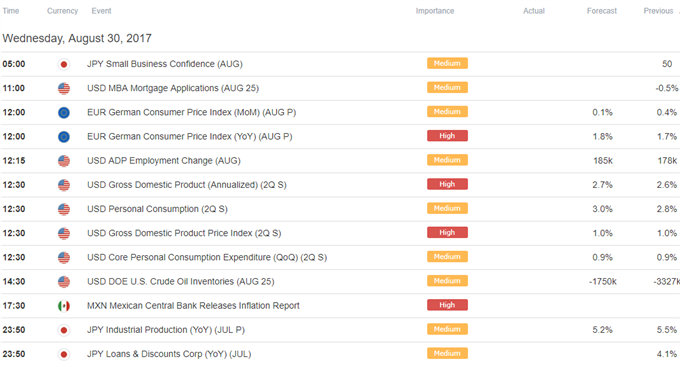Click the 3.0% Personal Consumption forecast value
The width and height of the screenshot is (680, 367).
603,209
